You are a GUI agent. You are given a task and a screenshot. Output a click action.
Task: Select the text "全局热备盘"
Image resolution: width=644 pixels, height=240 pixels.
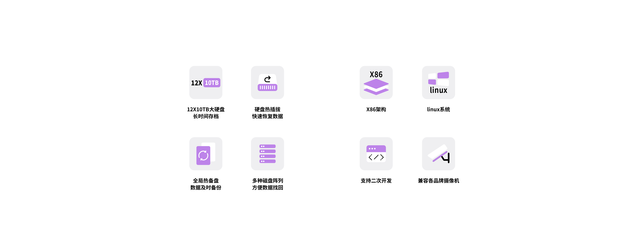pyautogui.click(x=206, y=181)
